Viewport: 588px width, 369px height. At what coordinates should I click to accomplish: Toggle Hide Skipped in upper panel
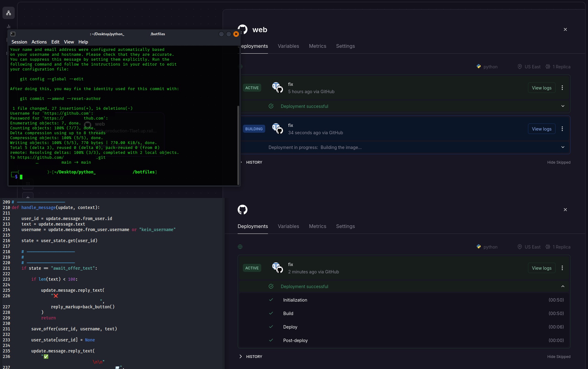click(559, 162)
